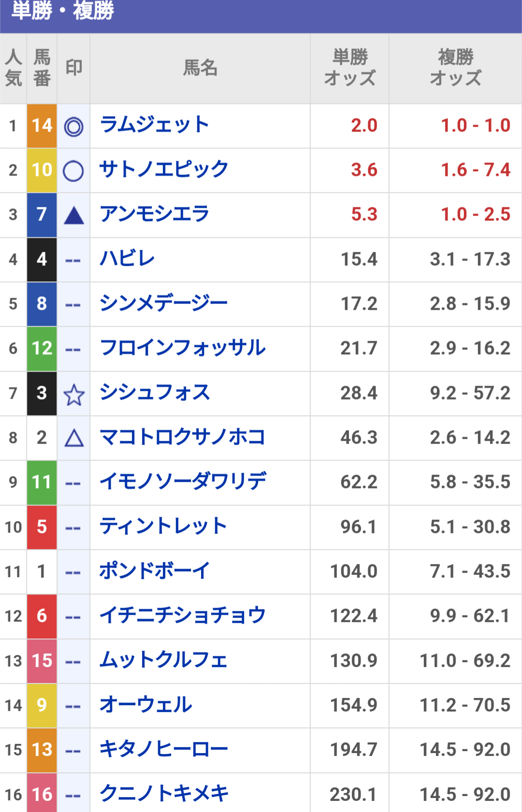Click the 単勝・複勝 section title bar

click(x=261, y=16)
